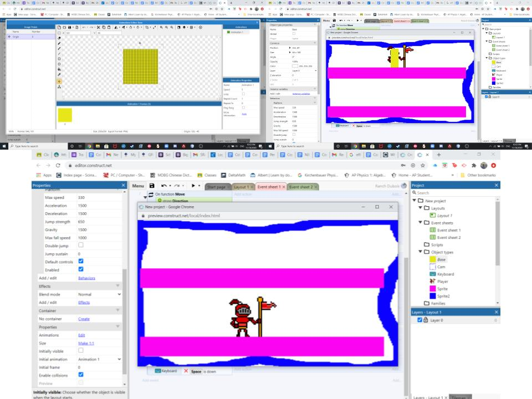Select the Ellipse tool in the Animations Editor
This screenshot has height=399, width=532.
pyautogui.click(x=59, y=64)
